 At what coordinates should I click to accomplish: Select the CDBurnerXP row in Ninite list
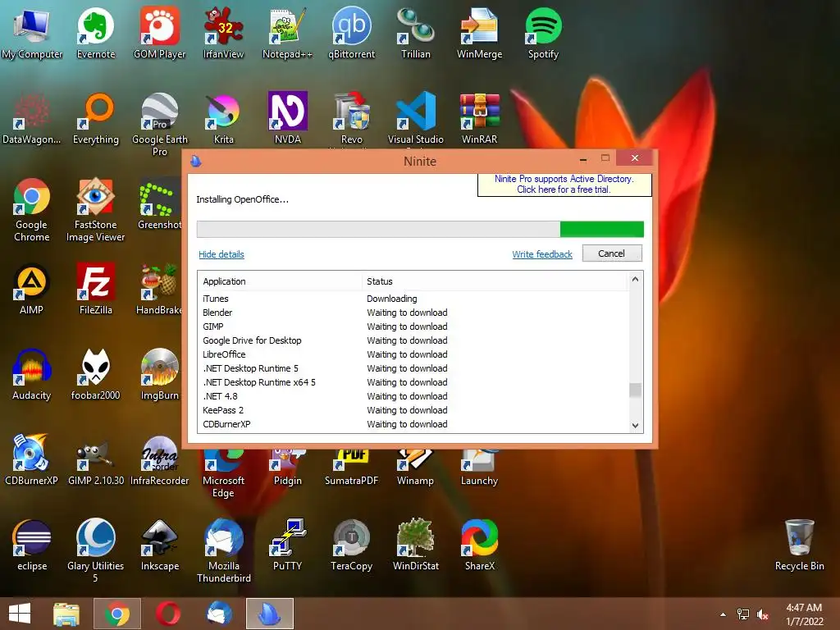coord(413,424)
